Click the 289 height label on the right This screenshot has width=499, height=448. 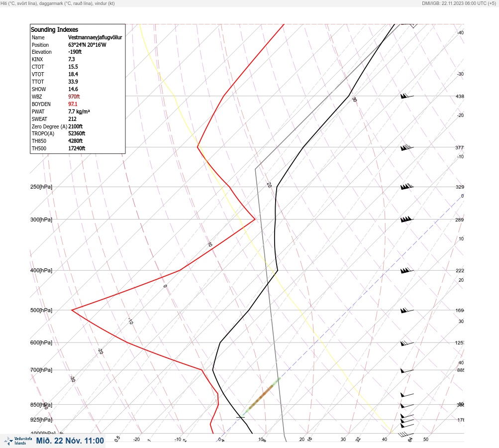460,220
